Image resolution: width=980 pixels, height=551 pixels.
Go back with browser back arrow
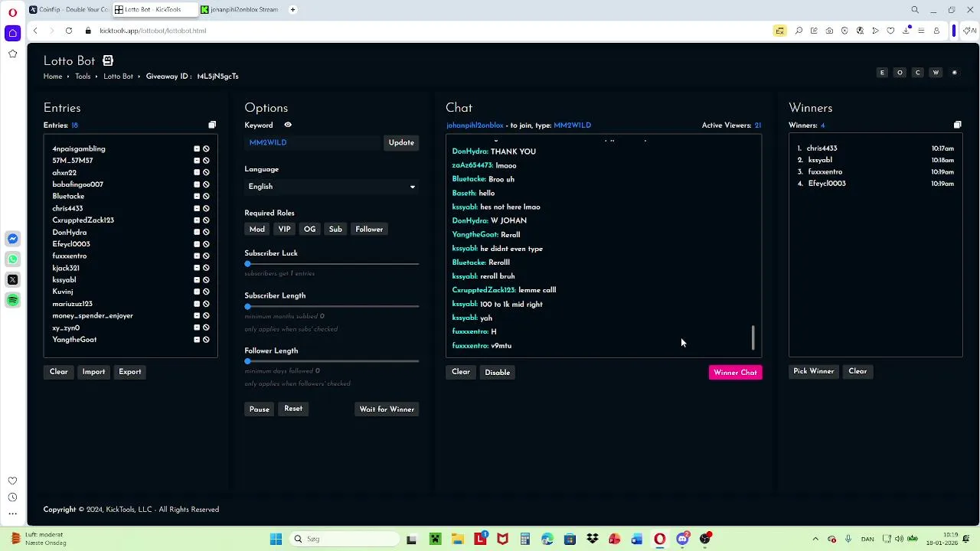[35, 31]
